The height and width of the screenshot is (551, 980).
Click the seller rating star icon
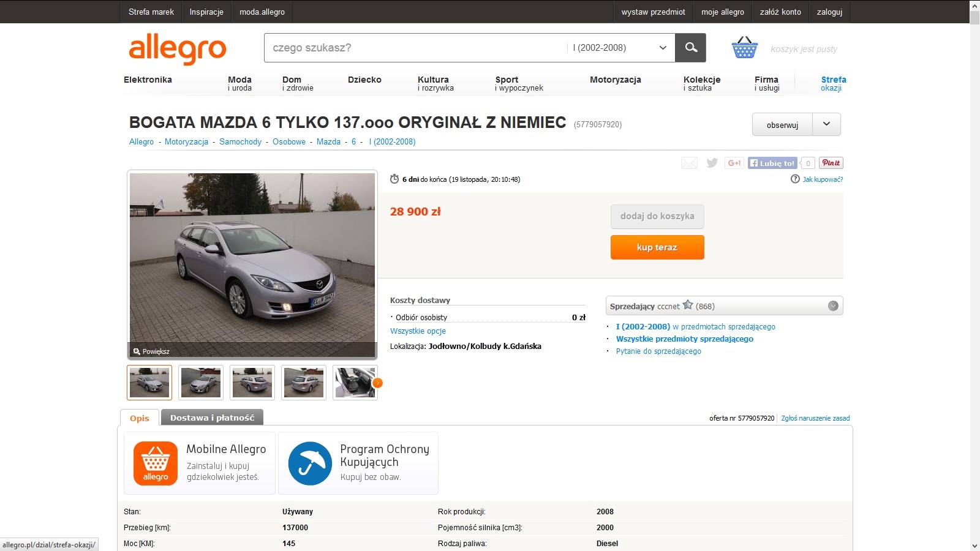[688, 305]
